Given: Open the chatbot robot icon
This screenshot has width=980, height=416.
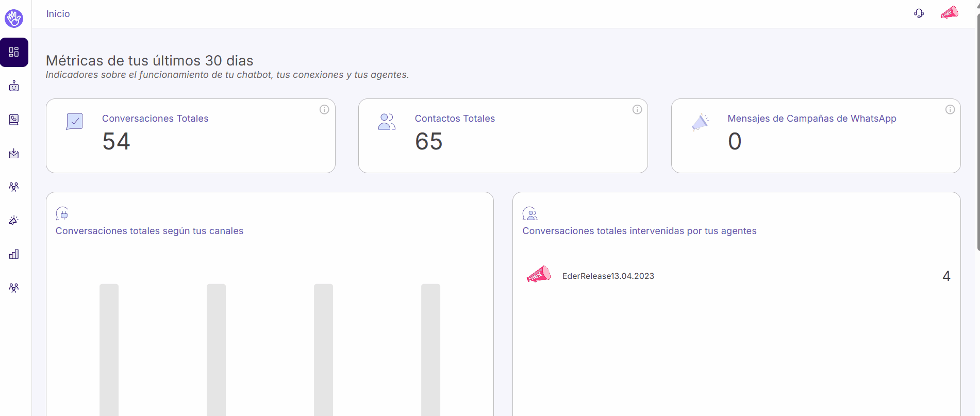Looking at the screenshot, I should [14, 86].
